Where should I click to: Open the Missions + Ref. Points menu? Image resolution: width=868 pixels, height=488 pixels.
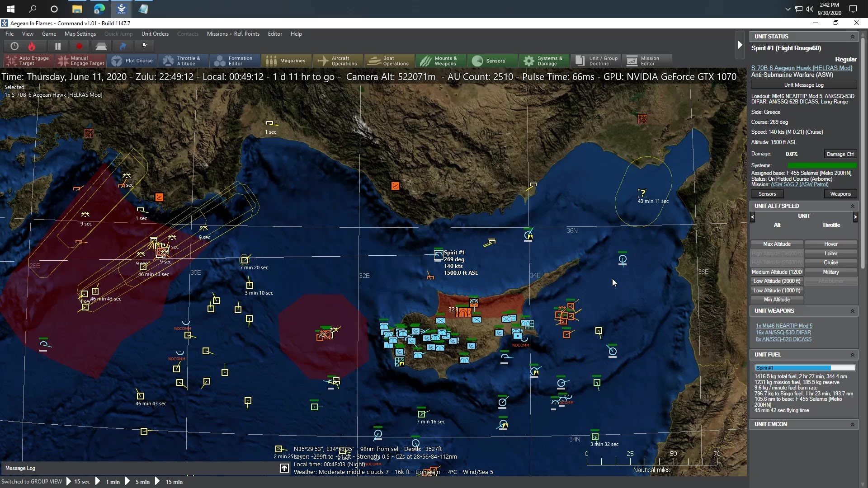pyautogui.click(x=233, y=34)
